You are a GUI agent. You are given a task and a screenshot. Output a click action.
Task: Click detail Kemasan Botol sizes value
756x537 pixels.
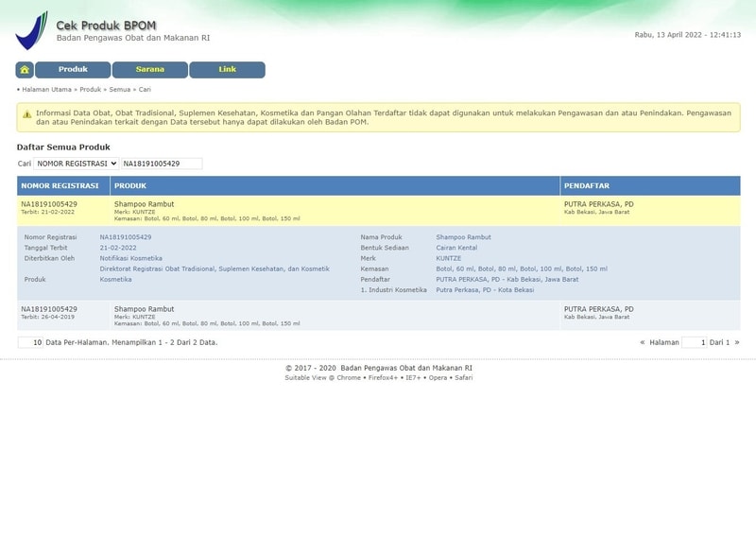coord(522,269)
